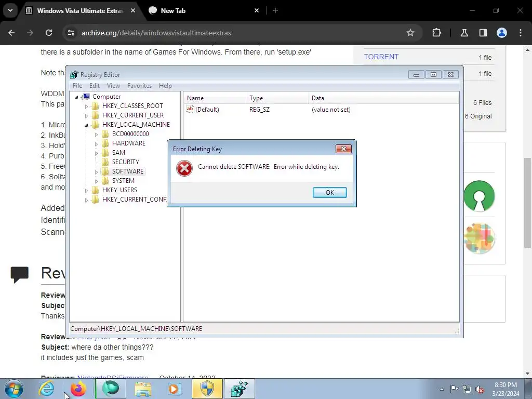Expand HKEY_CLASSES_ROOT key
This screenshot has height=399, width=532.
87,106
